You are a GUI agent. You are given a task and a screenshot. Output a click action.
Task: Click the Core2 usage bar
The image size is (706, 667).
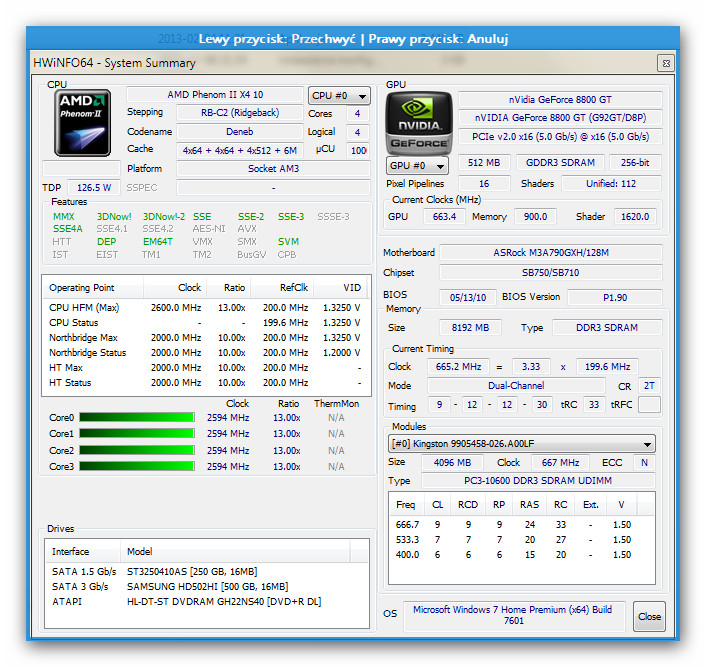click(x=137, y=450)
